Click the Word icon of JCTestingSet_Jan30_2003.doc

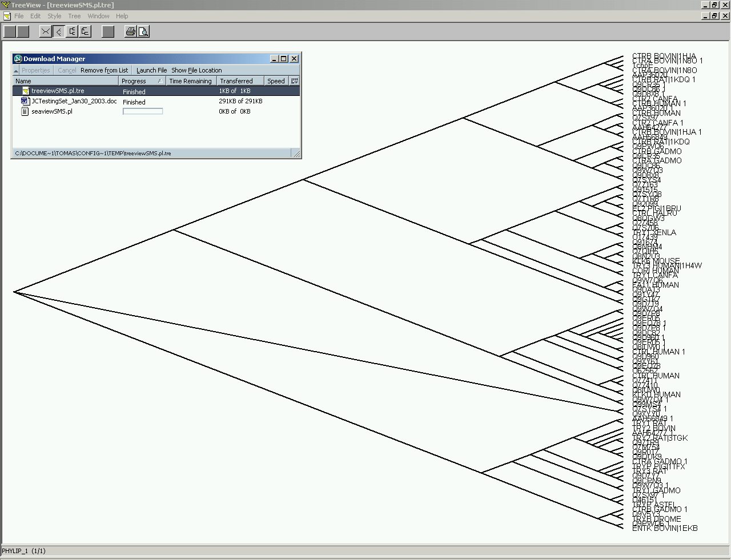[25, 101]
